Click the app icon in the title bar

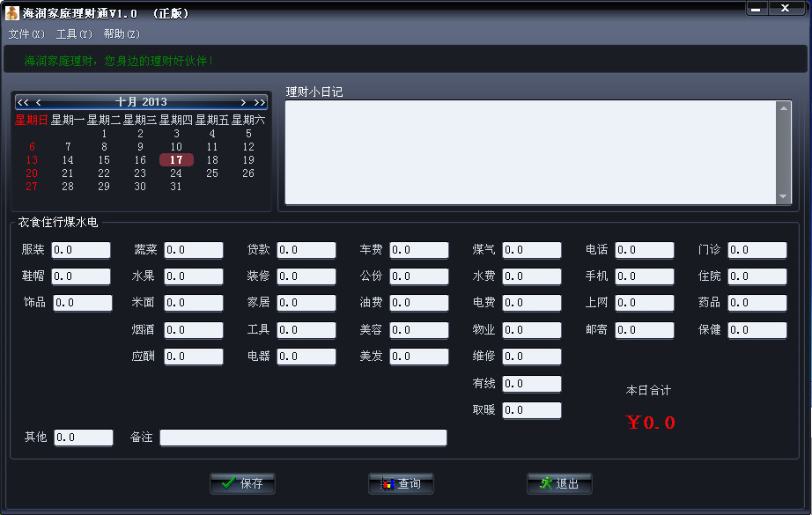tap(12, 13)
